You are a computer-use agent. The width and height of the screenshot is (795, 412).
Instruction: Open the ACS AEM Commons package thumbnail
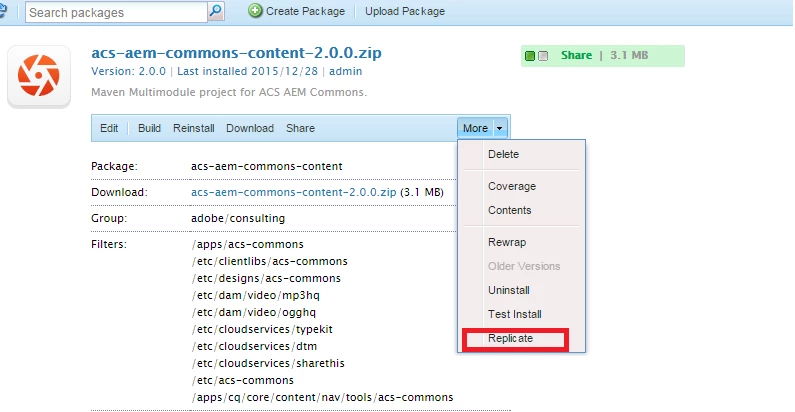click(39, 76)
